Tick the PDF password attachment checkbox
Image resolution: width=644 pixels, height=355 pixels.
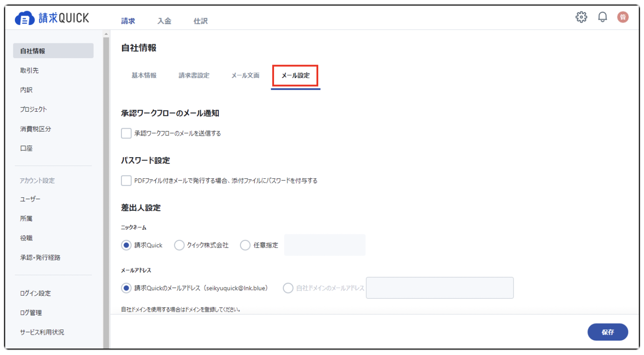(126, 180)
